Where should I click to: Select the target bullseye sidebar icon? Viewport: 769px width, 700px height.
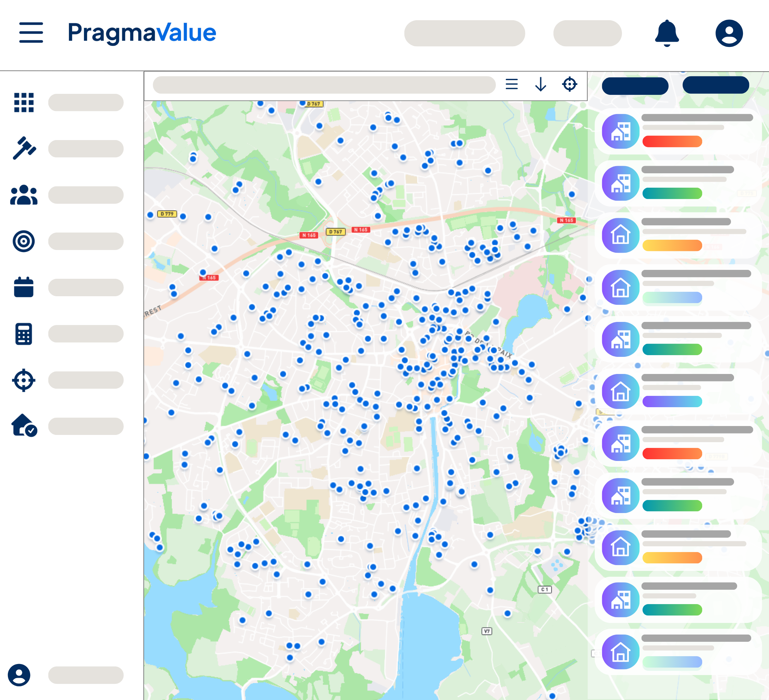coord(24,241)
